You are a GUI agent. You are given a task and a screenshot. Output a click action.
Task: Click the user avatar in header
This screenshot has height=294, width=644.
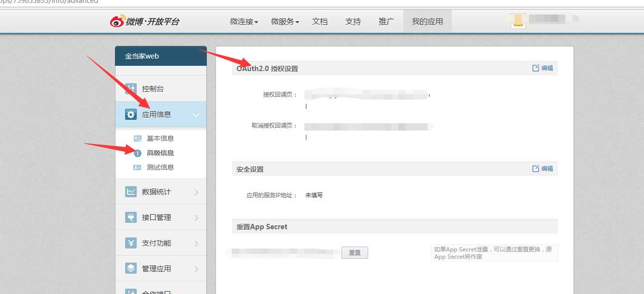pos(518,21)
